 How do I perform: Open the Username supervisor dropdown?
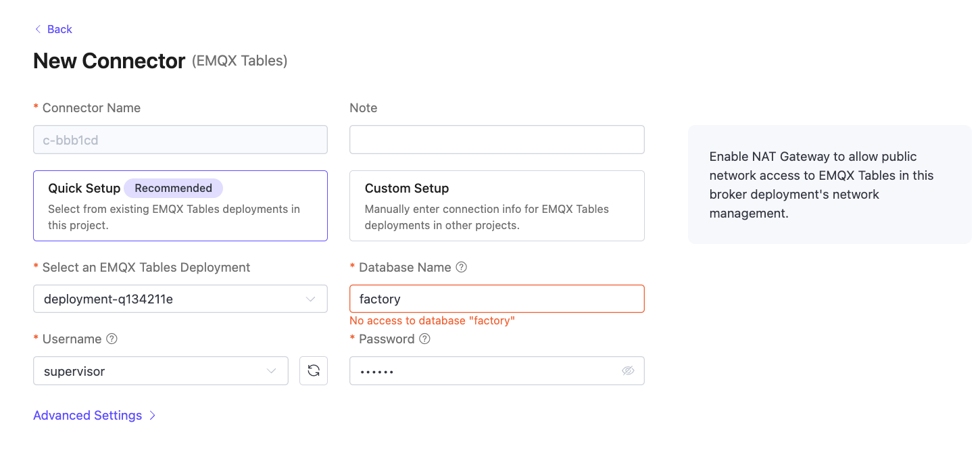161,370
